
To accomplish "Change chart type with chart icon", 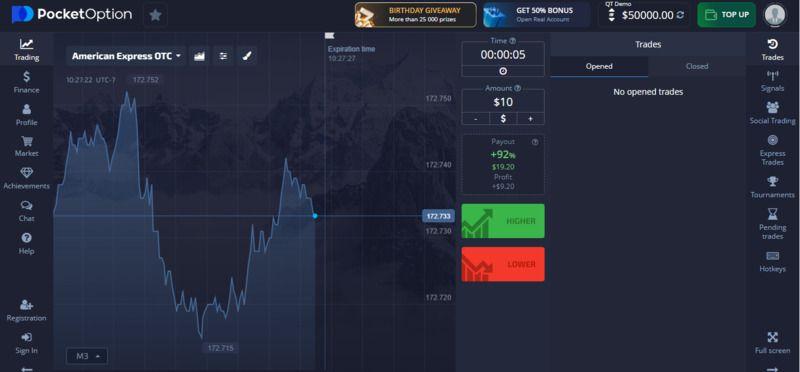I will (199, 56).
